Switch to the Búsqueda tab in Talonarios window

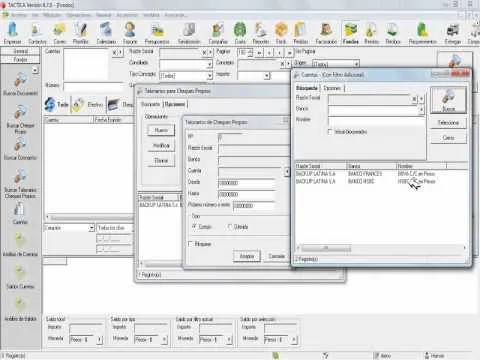click(x=150, y=104)
